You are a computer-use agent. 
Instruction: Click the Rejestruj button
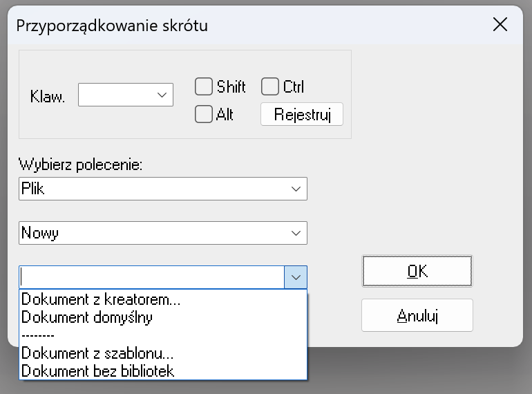[x=302, y=114]
